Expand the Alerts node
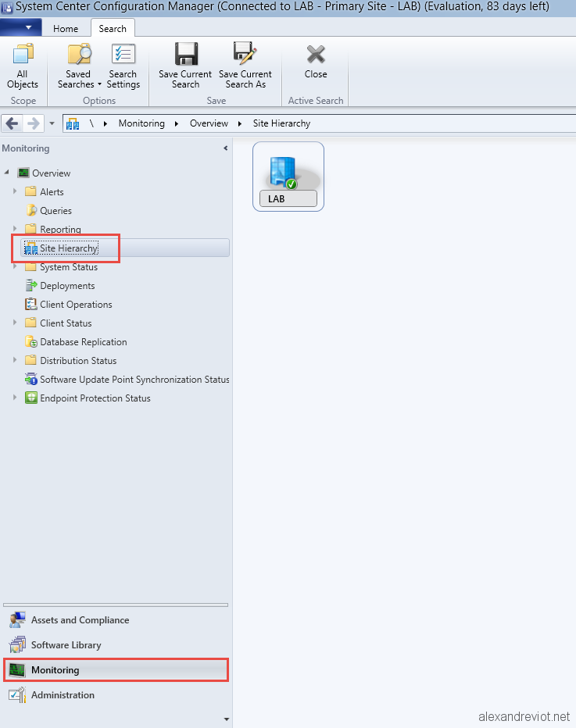Screen dimensions: 576x728 (x=15, y=191)
